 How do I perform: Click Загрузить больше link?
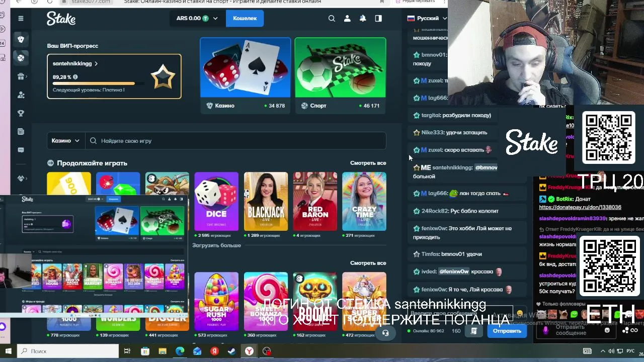[x=216, y=245]
